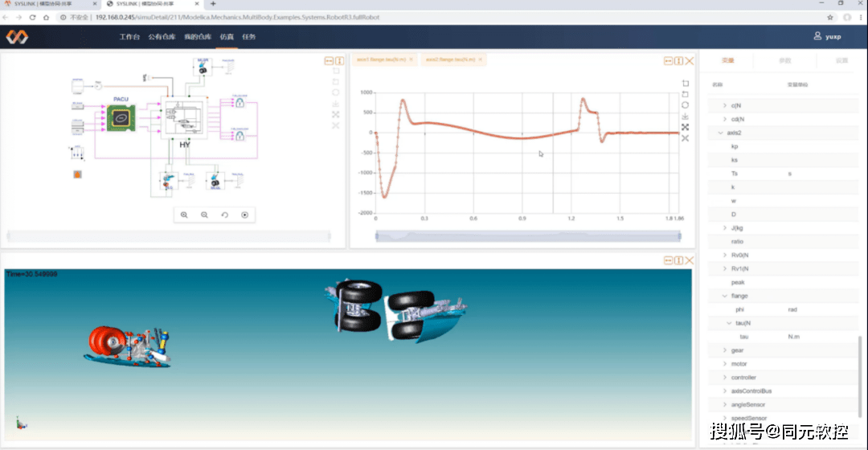
Task: Select the HY block in the diagram
Action: pyautogui.click(x=184, y=118)
